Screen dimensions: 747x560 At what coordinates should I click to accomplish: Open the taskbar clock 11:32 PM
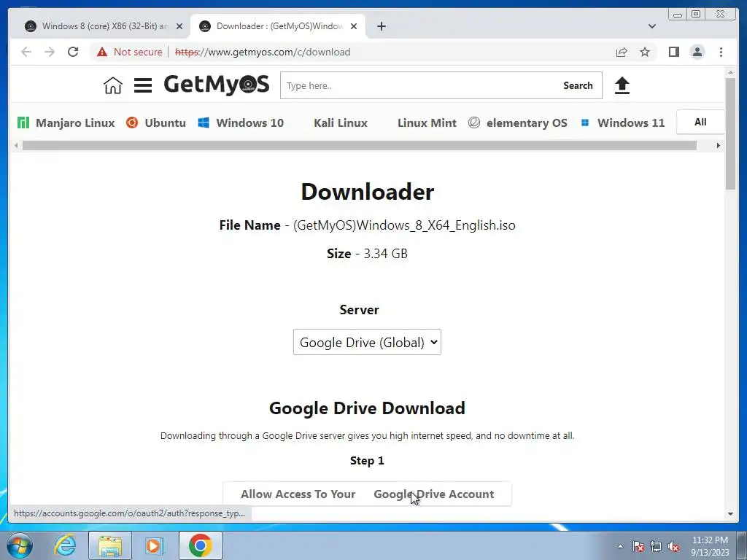[710, 546]
